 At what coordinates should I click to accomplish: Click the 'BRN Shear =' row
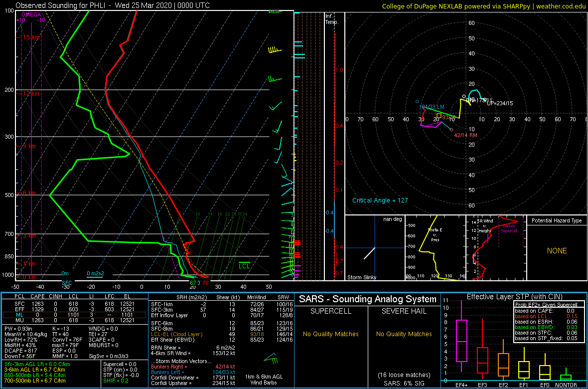pos(192,347)
